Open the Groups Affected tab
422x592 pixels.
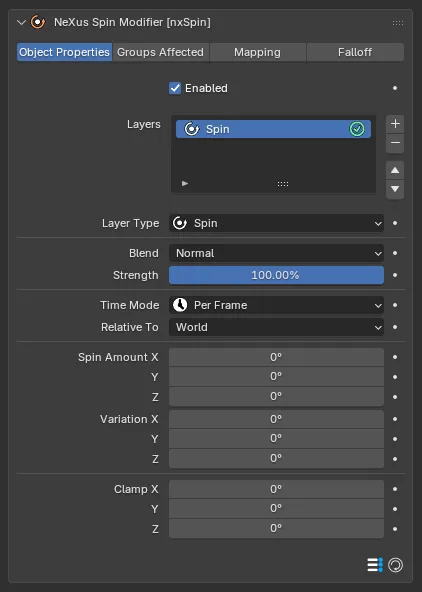click(160, 52)
